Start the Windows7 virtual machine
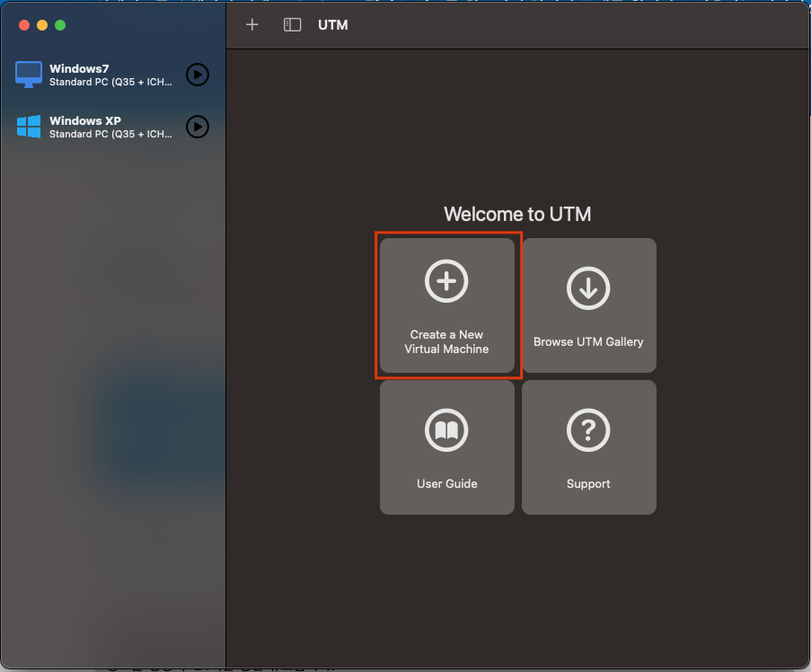 coord(198,75)
